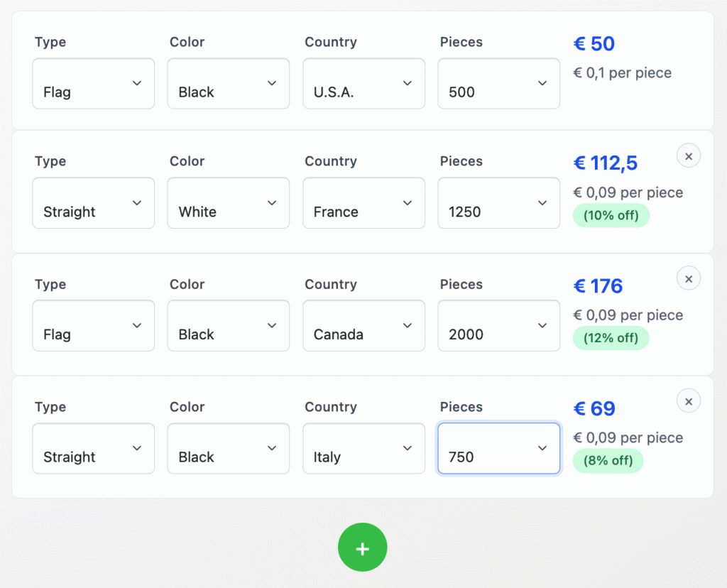Click the 12% off discount badge
Viewport: 727px width, 588px height.
click(611, 338)
